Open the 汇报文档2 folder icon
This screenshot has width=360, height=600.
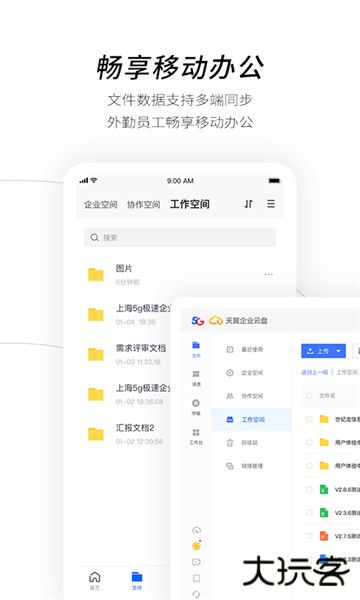(x=96, y=434)
